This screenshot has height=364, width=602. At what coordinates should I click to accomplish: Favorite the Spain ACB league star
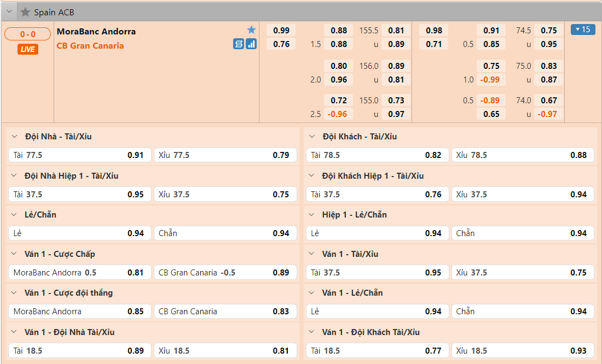25,12
